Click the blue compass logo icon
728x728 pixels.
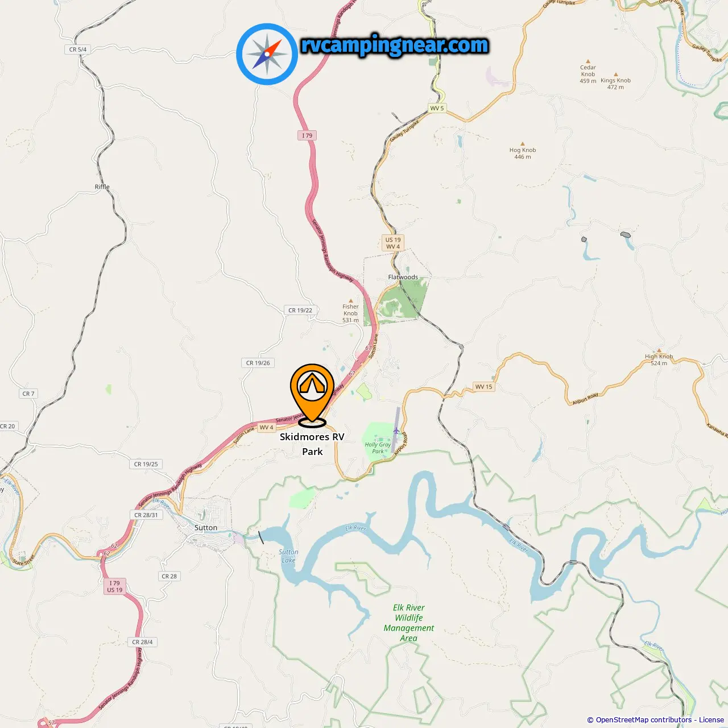[x=267, y=54]
